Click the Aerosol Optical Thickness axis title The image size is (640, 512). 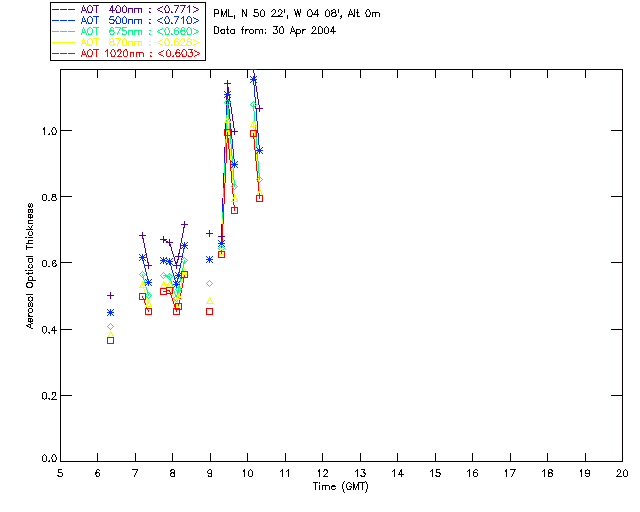pos(30,266)
